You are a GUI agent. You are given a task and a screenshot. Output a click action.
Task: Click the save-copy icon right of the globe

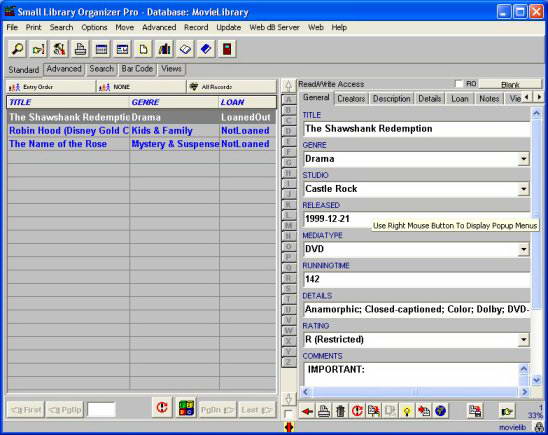475,411
